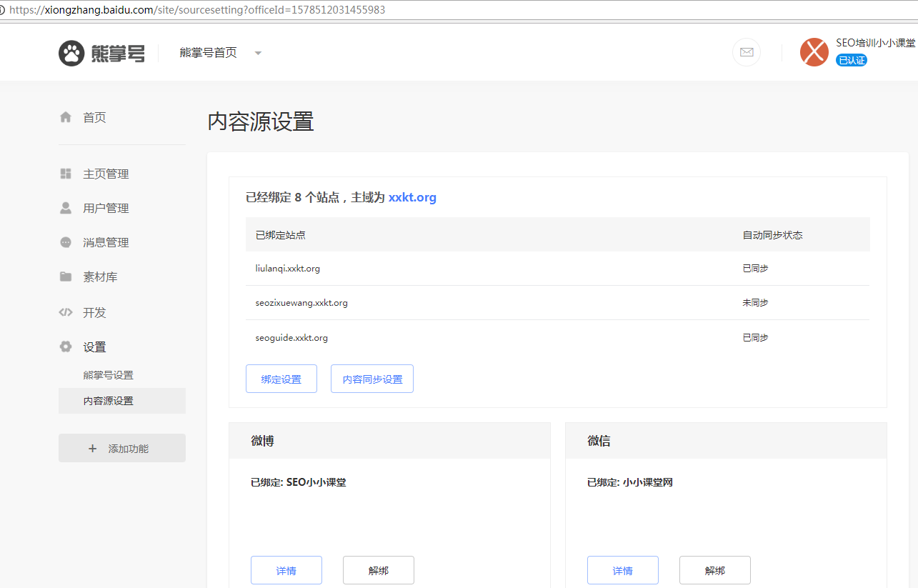Click the chat bubble icon beside 消息管理
Image resolution: width=918 pixels, height=588 pixels.
coord(66,242)
